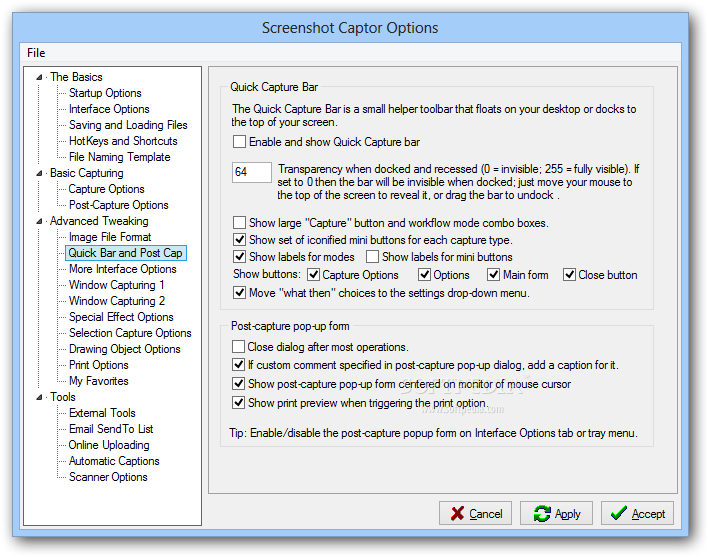Uncheck Show set of iconified mini buttons
The width and height of the screenshot is (709, 557).
point(239,240)
